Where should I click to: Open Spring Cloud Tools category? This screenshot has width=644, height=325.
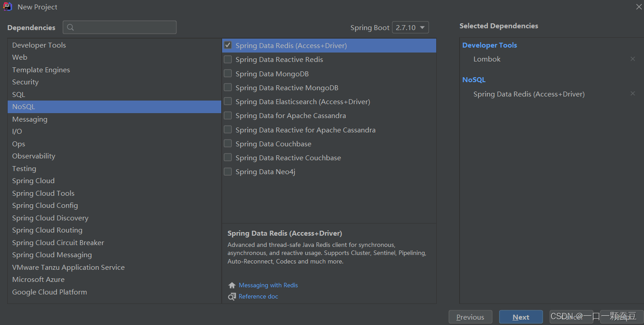click(x=114, y=193)
